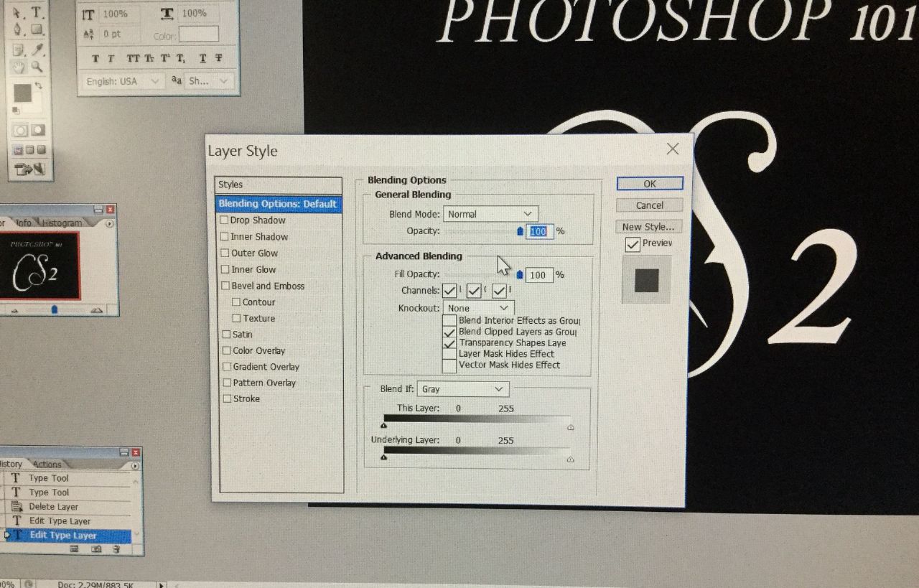Click the New Style button

[648, 227]
